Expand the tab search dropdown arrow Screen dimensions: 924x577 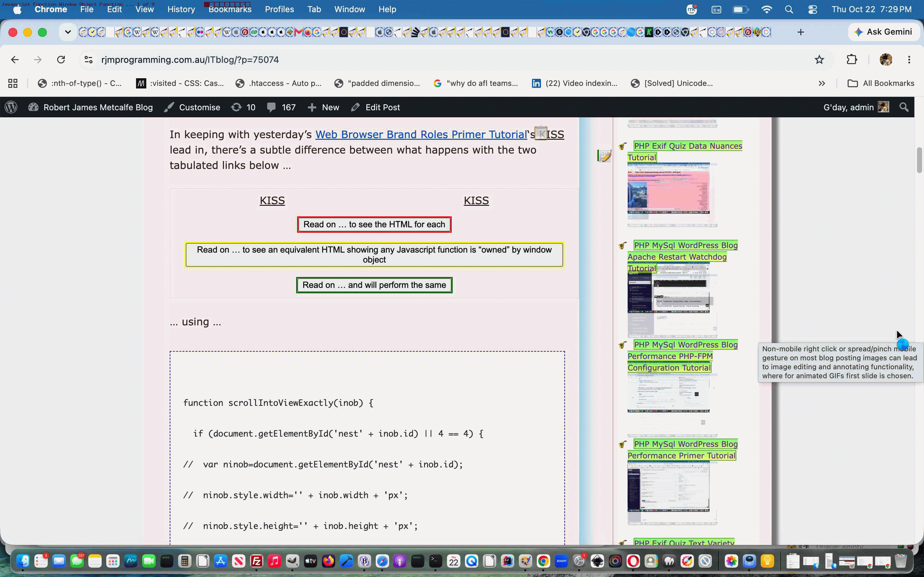(x=68, y=32)
